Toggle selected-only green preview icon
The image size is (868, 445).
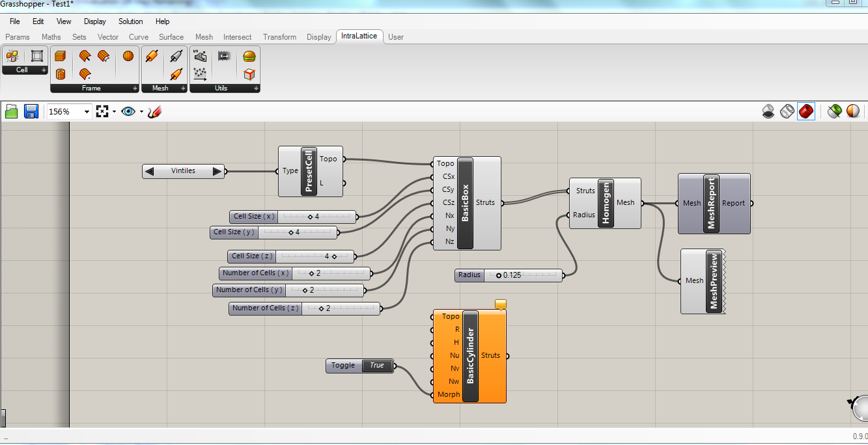tap(834, 112)
